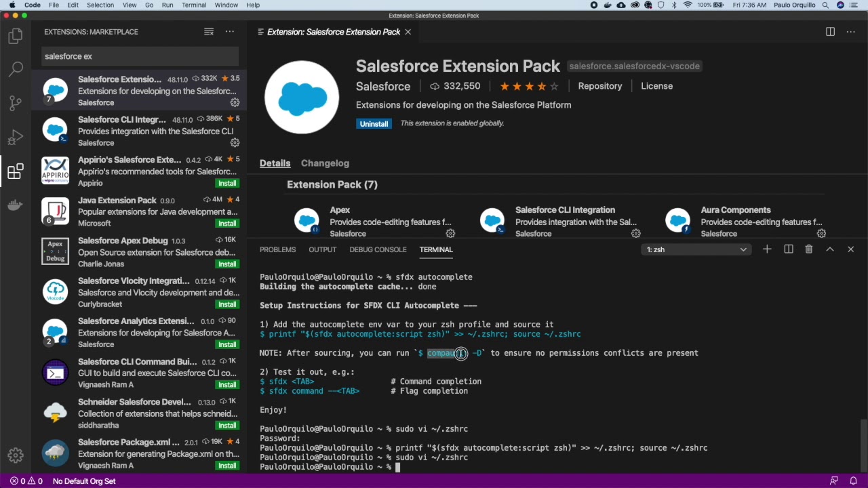Click the star rating of extension pack
This screenshot has height=488, width=868.
pos(529,86)
